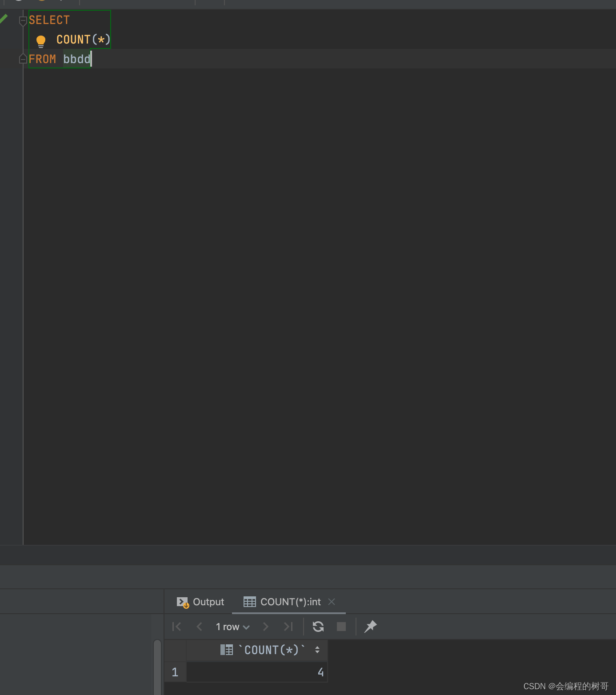Screen dimensions: 616x695
Task: Go to first page of results
Action: (176, 627)
